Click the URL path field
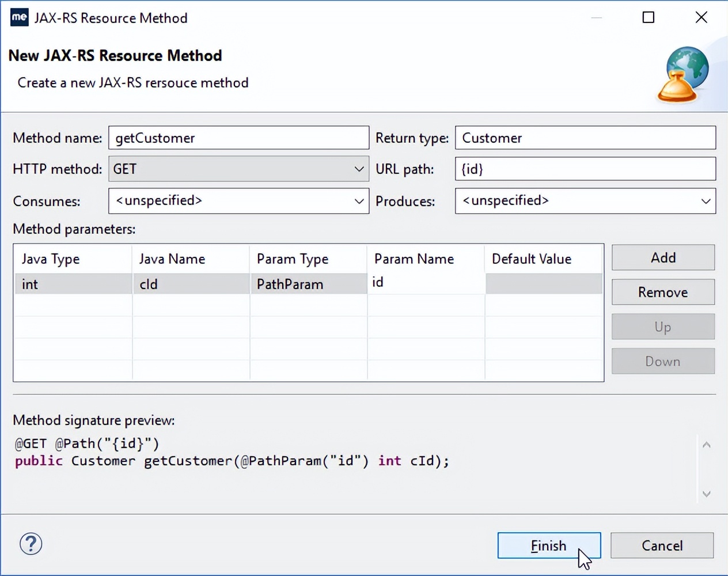 click(585, 169)
